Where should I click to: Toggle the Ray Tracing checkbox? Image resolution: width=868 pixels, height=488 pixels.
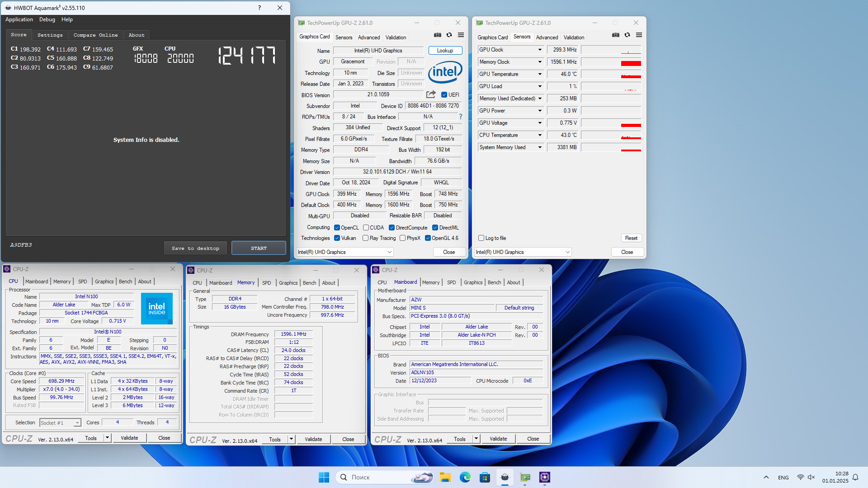365,238
